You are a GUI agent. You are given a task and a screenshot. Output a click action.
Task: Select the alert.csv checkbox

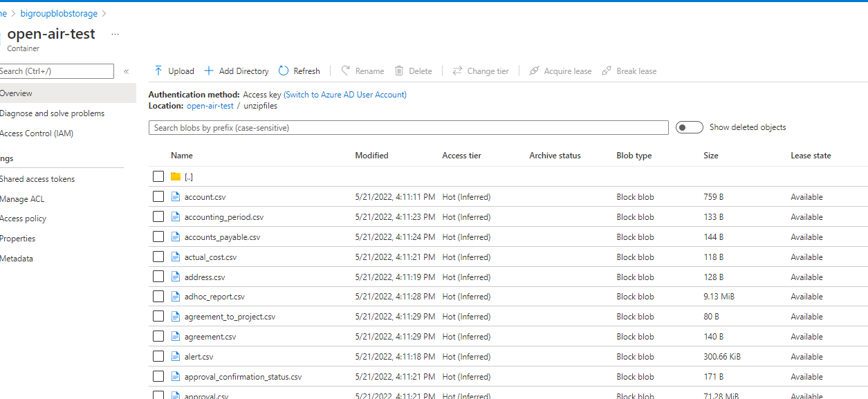[158, 357]
